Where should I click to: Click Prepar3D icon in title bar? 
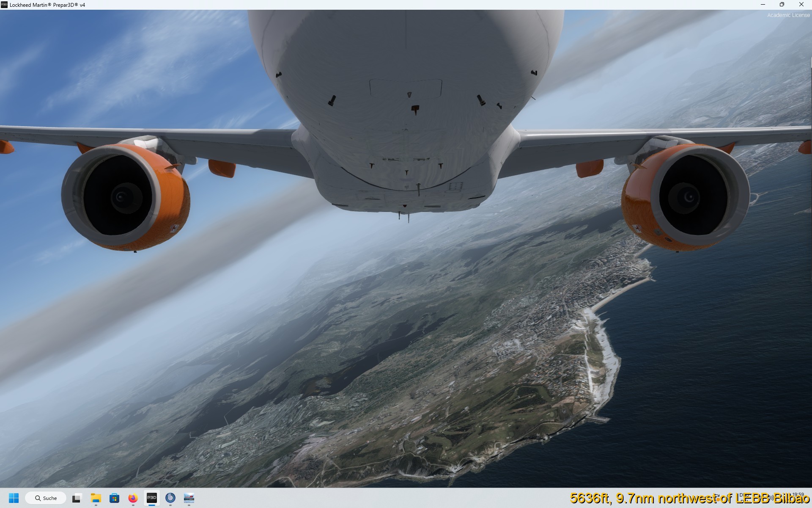click(4, 5)
